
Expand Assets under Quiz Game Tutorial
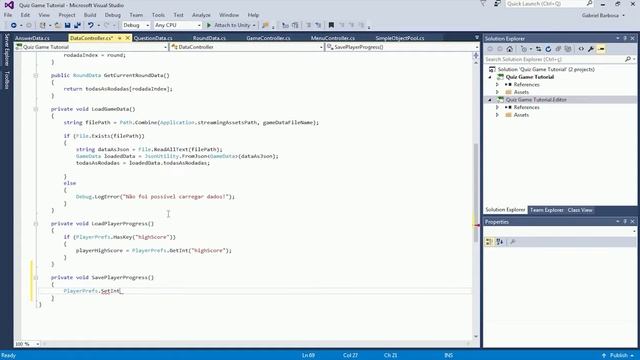pos(497,92)
